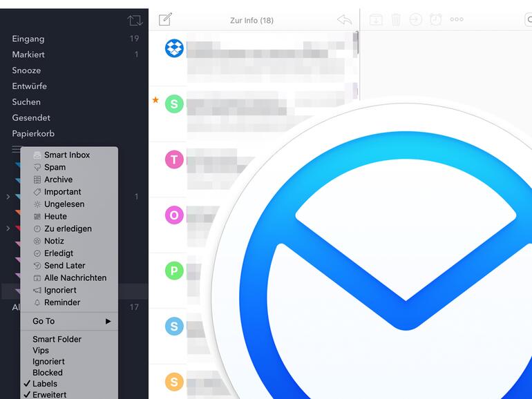
Task: Uncheck the Labels menu option
Action: coord(69,384)
